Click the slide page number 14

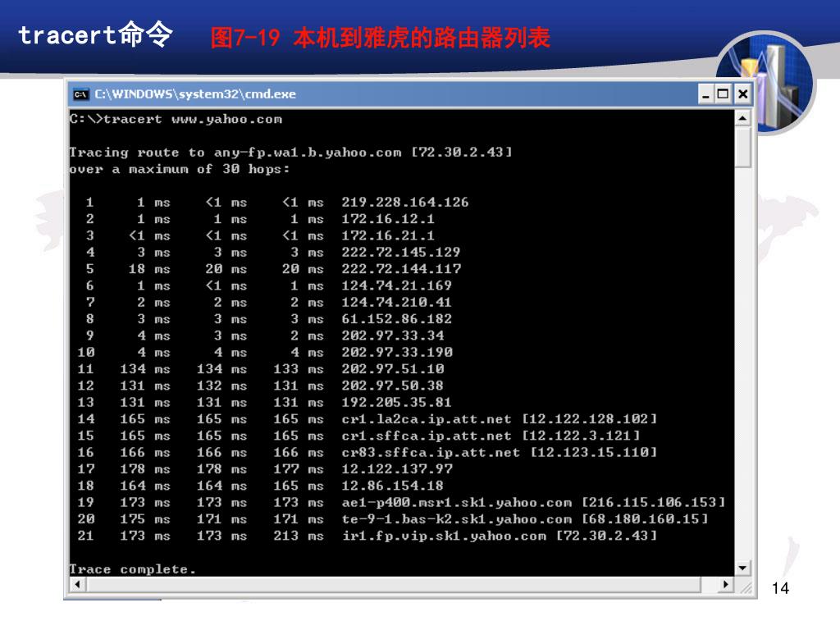point(781,588)
